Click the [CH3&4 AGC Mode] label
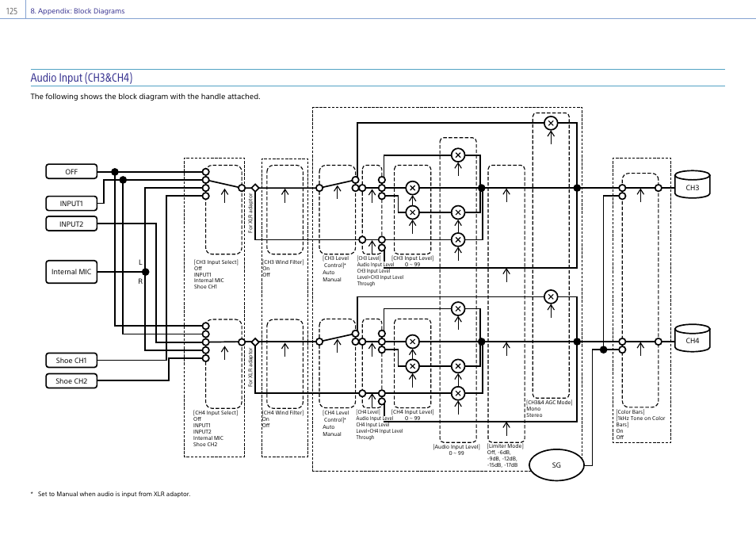Screen dimensions: 756x535 click(549, 403)
